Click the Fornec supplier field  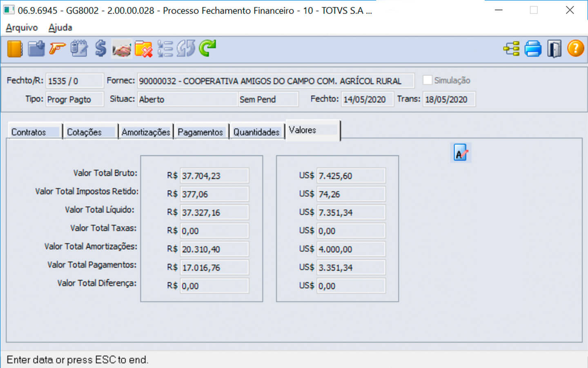pyautogui.click(x=276, y=81)
